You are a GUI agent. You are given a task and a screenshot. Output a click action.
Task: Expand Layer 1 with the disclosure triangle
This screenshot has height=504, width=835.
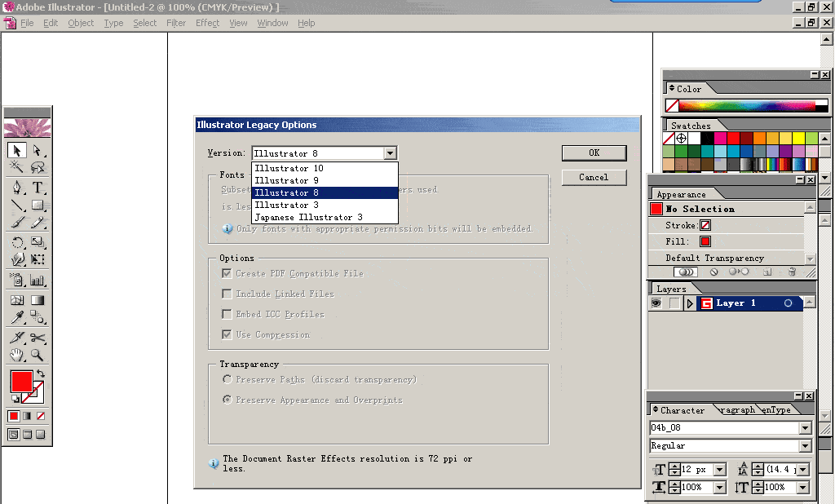690,303
